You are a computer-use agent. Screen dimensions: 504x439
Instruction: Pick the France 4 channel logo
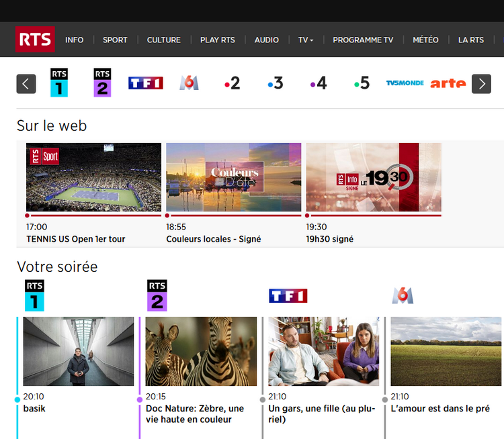click(x=319, y=83)
